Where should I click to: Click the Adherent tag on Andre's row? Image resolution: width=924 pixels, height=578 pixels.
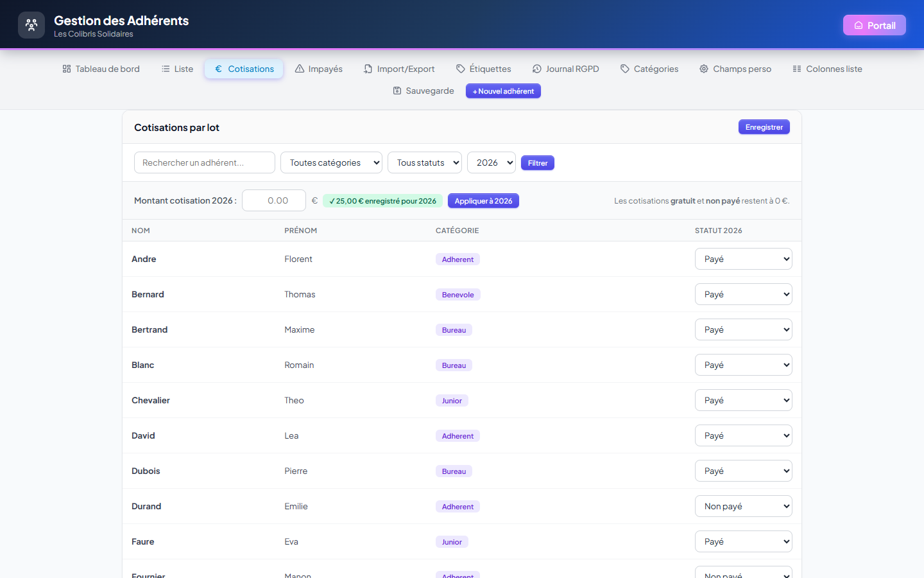pyautogui.click(x=458, y=259)
